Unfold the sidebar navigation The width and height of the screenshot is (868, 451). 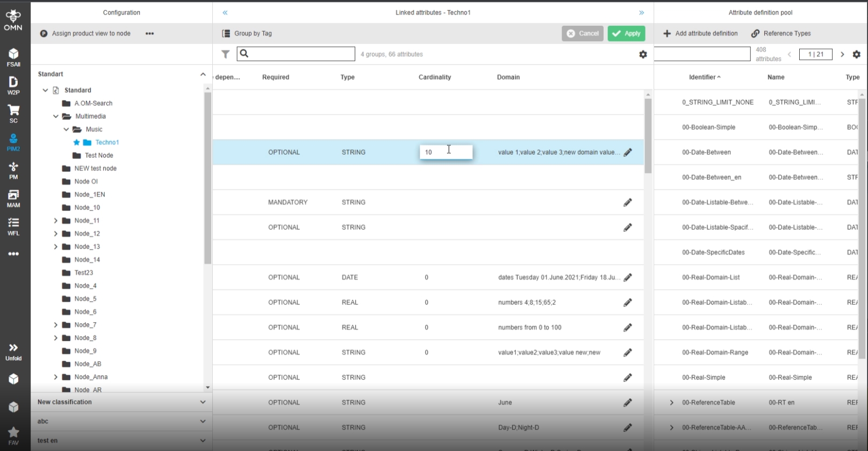tap(13, 352)
